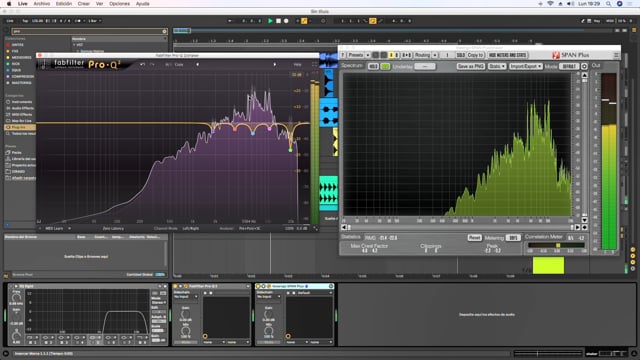Toggle the HOLD spectrum button in SPAN
The width and height of the screenshot is (640, 360).
coord(373,66)
